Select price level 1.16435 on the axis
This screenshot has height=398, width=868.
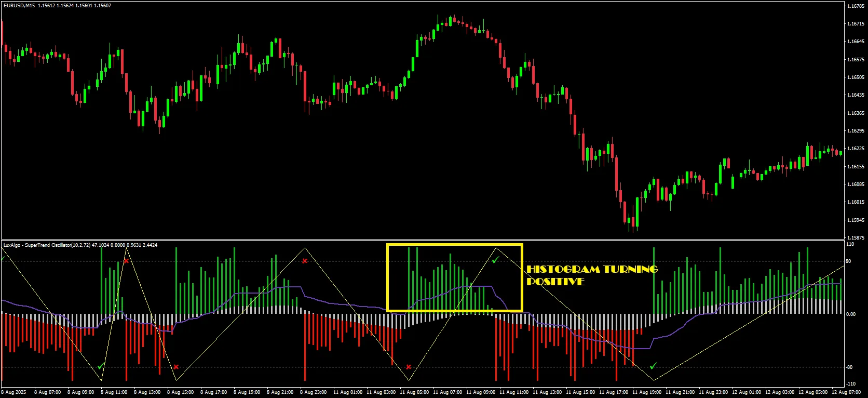(x=856, y=95)
